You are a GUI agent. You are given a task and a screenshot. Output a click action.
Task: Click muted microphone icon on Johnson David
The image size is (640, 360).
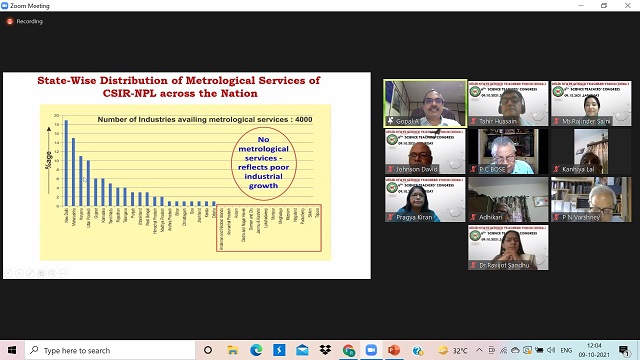[x=391, y=169]
